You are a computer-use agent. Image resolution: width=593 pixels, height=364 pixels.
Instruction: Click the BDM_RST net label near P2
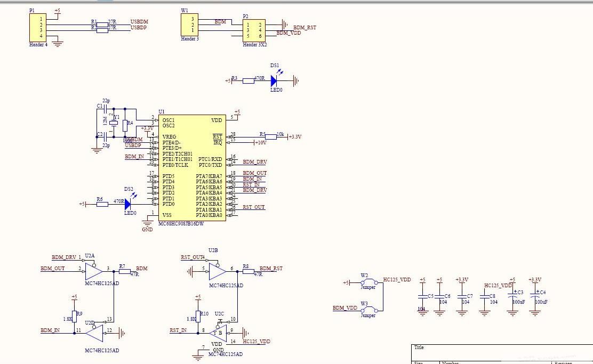(304, 27)
